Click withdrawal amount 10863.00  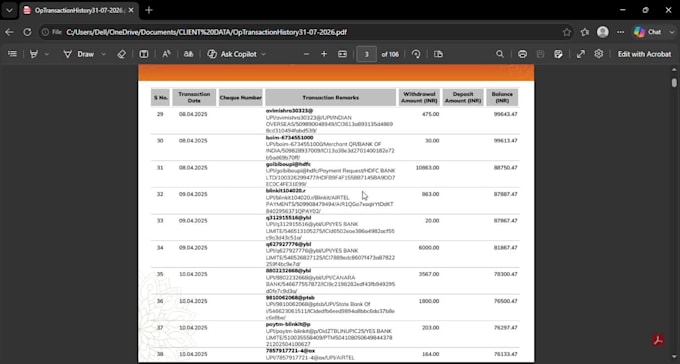click(427, 167)
